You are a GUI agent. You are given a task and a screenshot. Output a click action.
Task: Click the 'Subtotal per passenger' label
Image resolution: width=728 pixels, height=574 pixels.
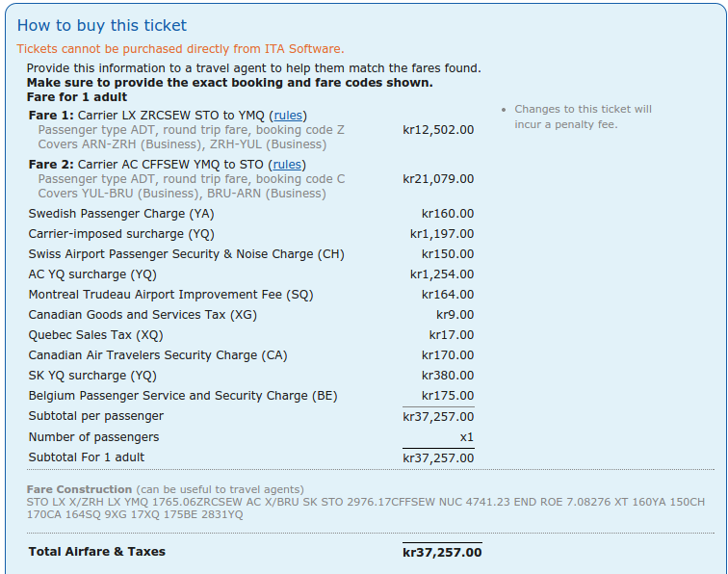(x=96, y=416)
